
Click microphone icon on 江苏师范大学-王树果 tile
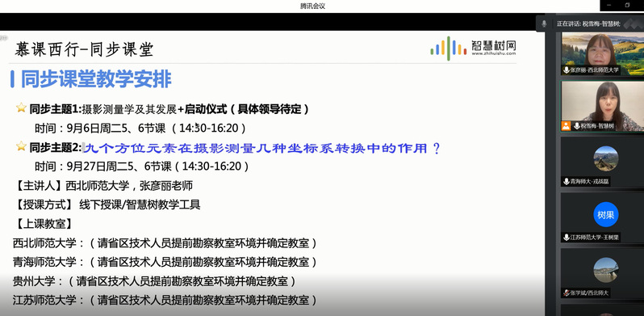coord(567,238)
